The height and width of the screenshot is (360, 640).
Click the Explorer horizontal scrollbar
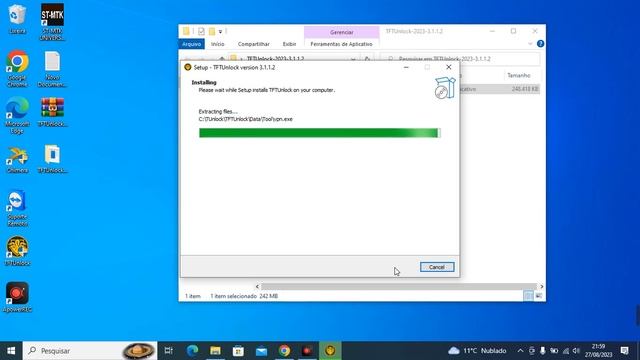pos(399,287)
